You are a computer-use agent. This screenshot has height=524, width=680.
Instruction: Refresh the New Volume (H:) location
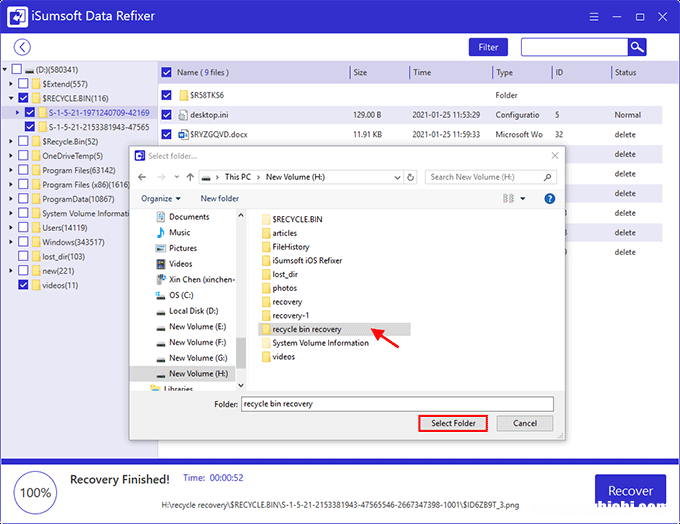pos(410,177)
